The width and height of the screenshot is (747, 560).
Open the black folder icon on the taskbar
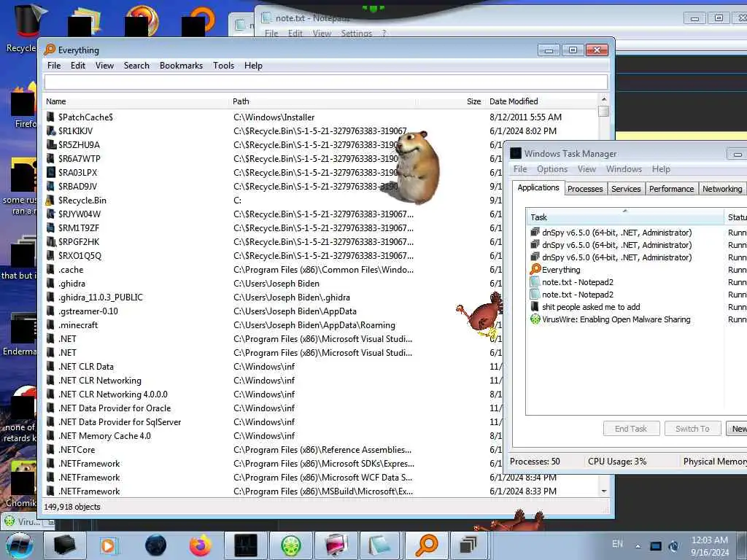65,545
